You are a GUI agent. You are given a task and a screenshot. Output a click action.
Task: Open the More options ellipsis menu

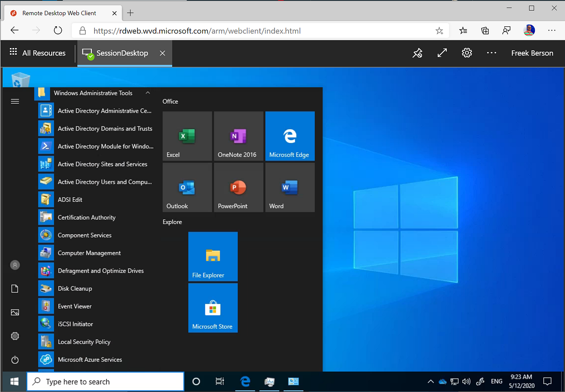(x=492, y=53)
